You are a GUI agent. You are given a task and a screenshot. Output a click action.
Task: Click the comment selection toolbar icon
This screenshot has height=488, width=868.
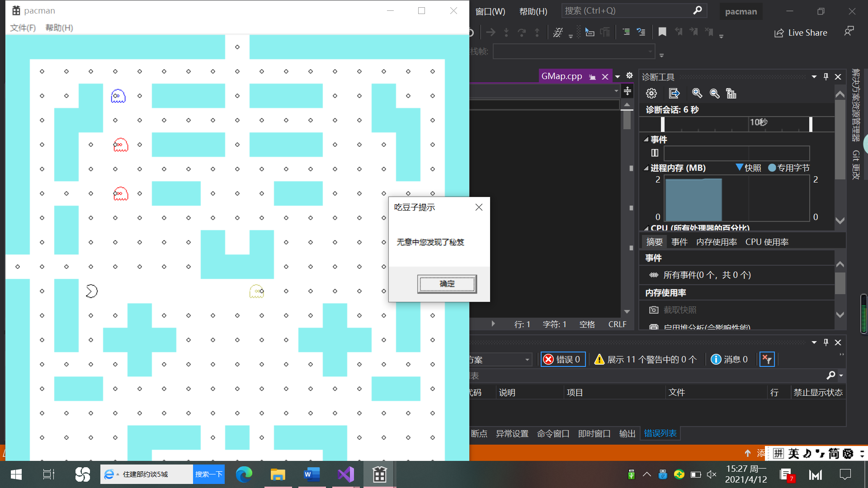pyautogui.click(x=590, y=32)
